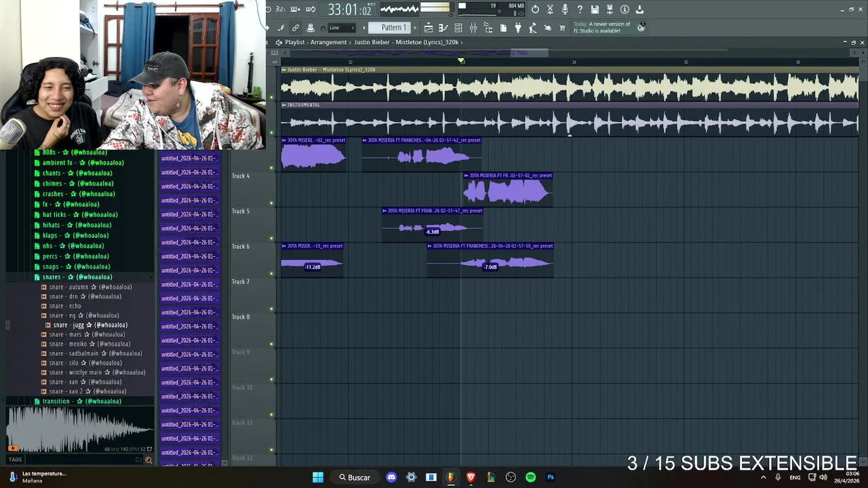The image size is (868, 488).
Task: Open tempo tapper icon
Action: pos(532,28)
